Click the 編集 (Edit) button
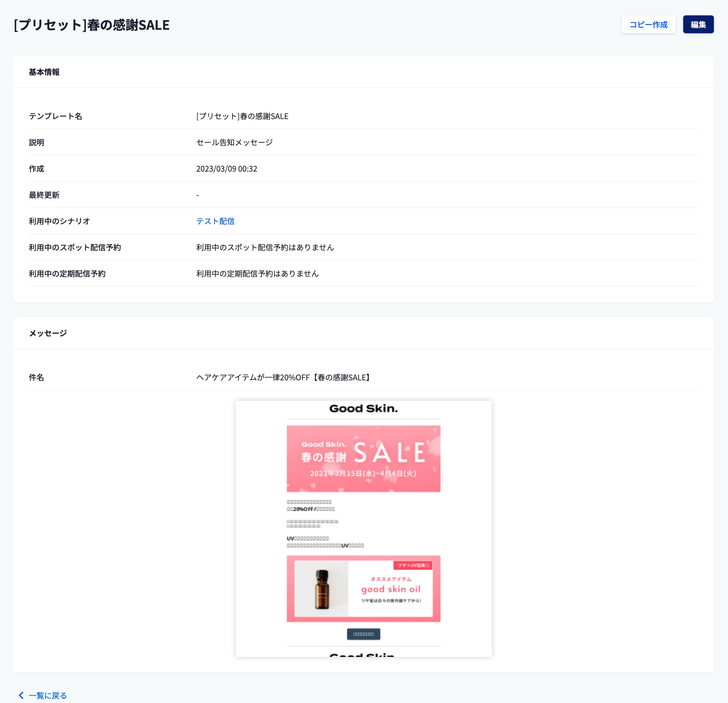This screenshot has width=728, height=703. [698, 25]
